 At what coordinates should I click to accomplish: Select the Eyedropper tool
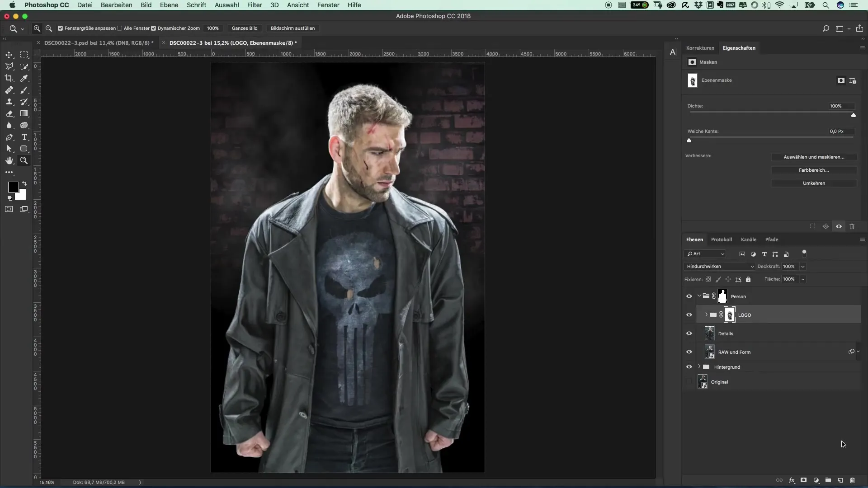coord(24,78)
